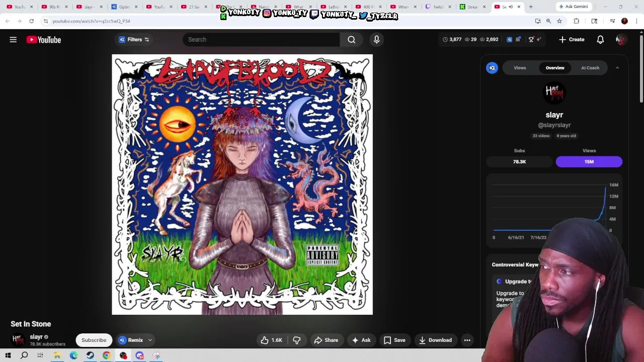This screenshot has height=362, width=644.
Task: Share the video
Action: (326, 340)
